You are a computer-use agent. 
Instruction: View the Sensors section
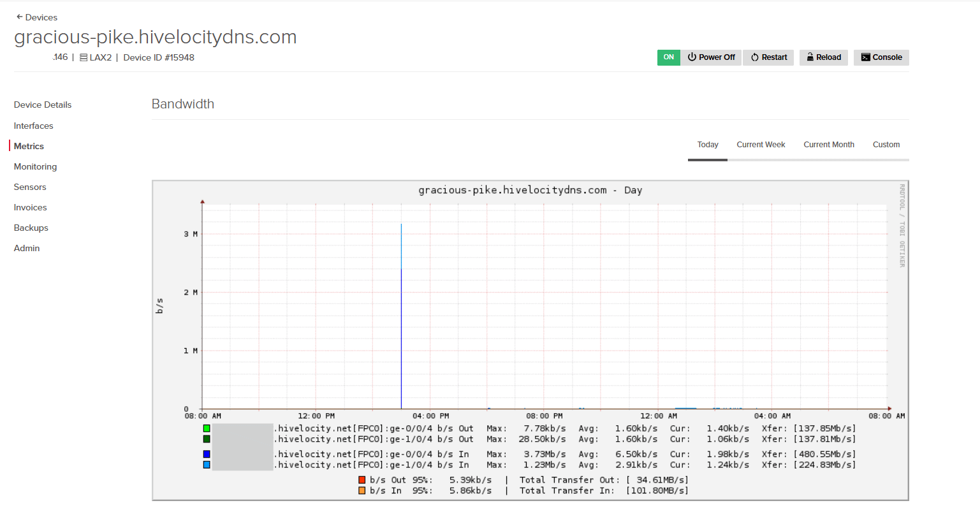(x=30, y=187)
